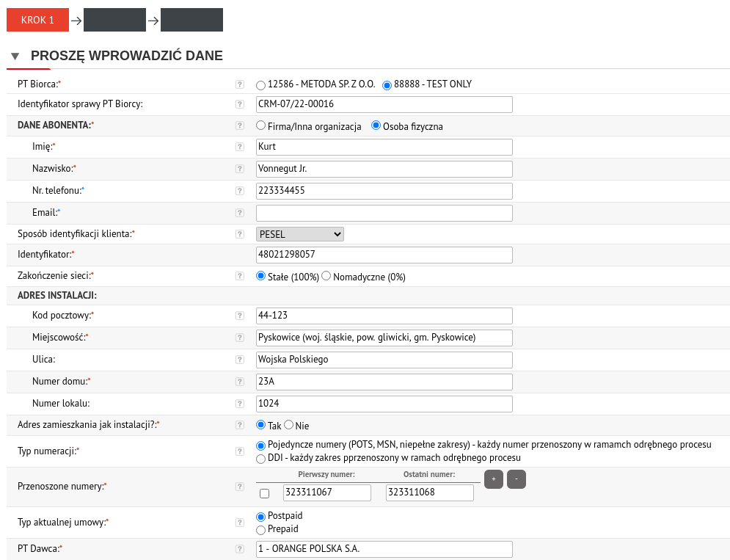This screenshot has height=560, width=730.
Task: Focus Pierwszy numer field 323311067
Action: pos(326,492)
